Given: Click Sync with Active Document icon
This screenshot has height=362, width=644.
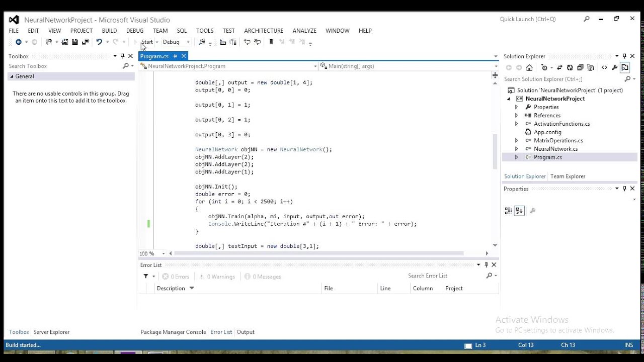Looking at the screenshot, I should [559, 67].
